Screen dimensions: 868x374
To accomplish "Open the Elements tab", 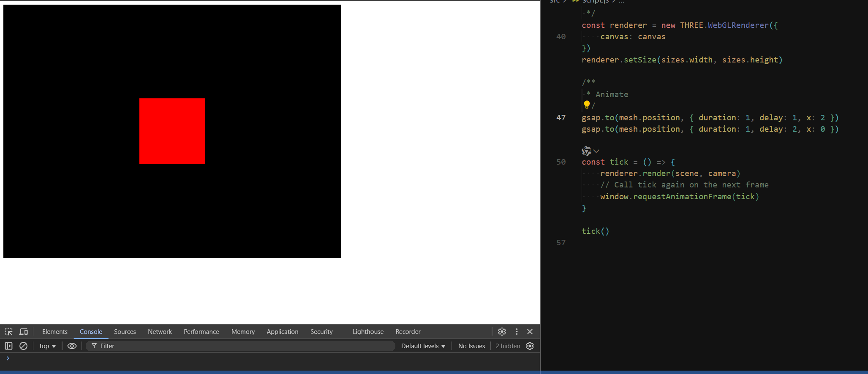I will click(55, 332).
